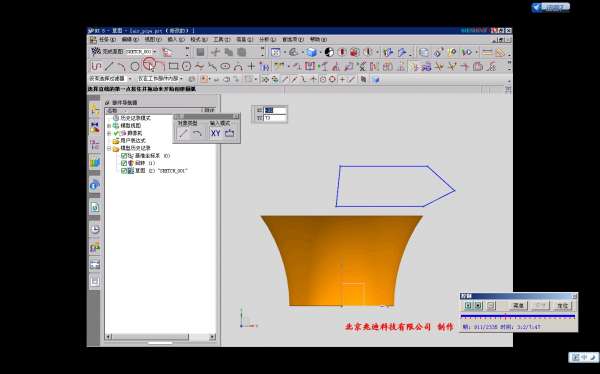Click the 完成草图 label button
The height and width of the screenshot is (374, 600).
click(x=112, y=51)
